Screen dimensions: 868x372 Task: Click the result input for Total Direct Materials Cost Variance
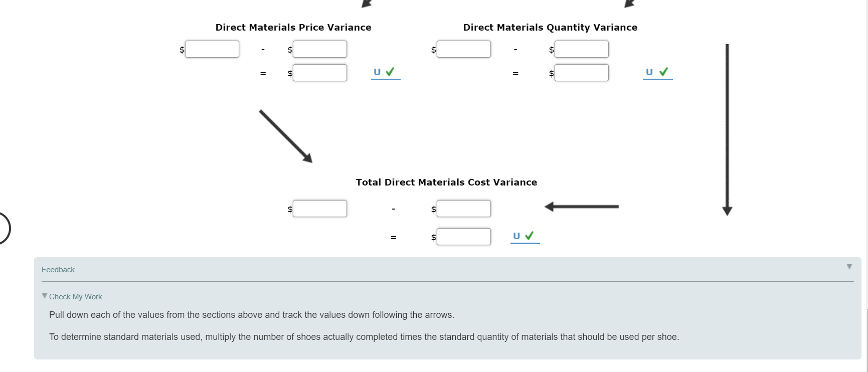click(x=463, y=236)
